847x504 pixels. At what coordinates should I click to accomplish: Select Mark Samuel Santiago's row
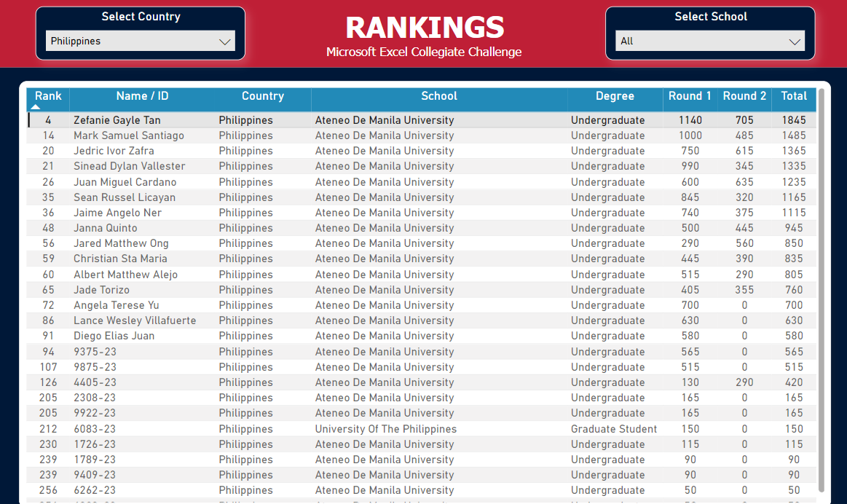128,135
